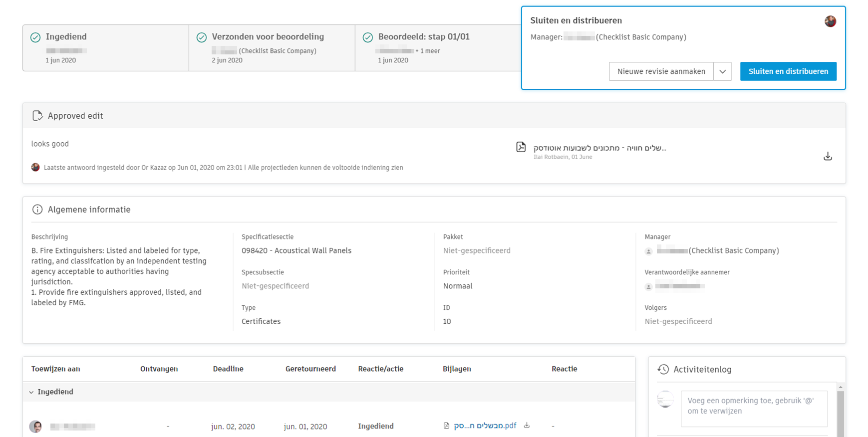Click the Activiteitenlog history icon
Viewport: 868px width, 437px height.
coord(663,369)
